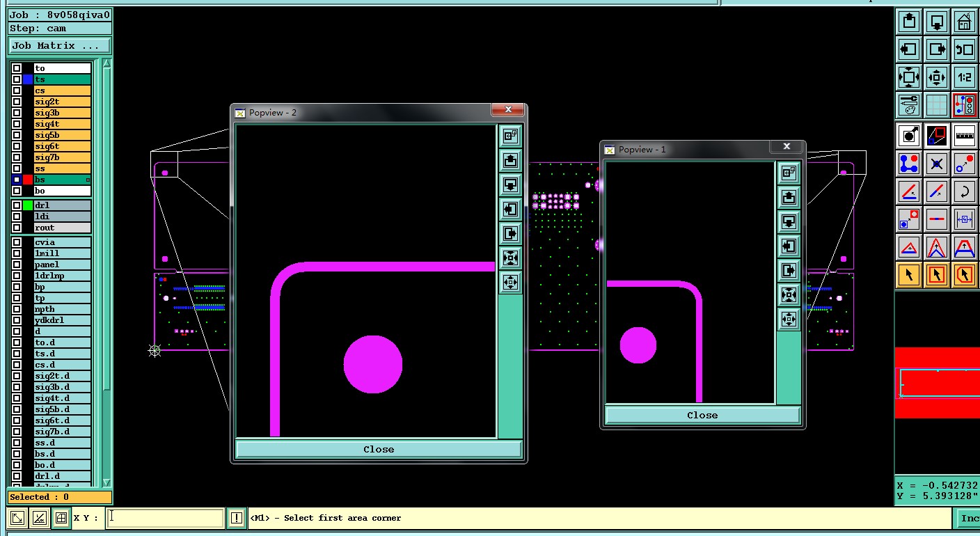Zoom in on the main view
This screenshot has width=980, height=536.
click(909, 77)
